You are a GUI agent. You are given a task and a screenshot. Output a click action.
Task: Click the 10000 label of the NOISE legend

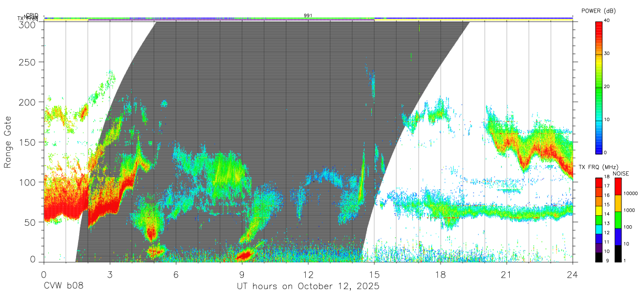click(630, 193)
